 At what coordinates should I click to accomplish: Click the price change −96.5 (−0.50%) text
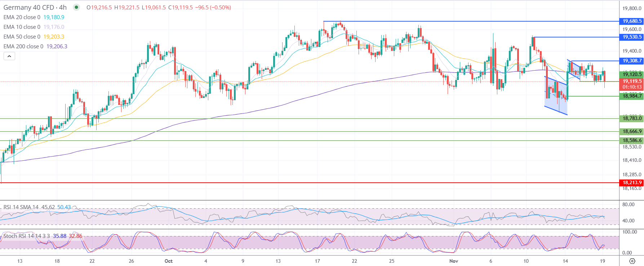click(x=213, y=7)
